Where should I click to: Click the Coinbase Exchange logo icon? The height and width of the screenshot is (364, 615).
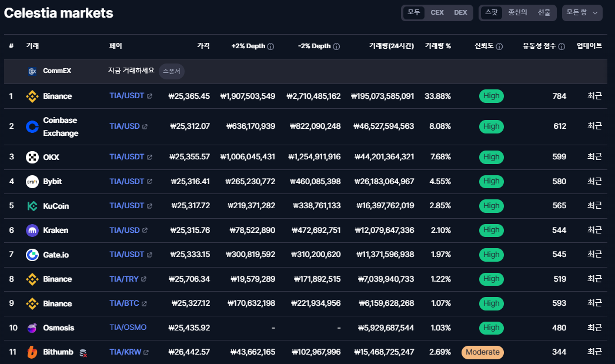click(32, 126)
